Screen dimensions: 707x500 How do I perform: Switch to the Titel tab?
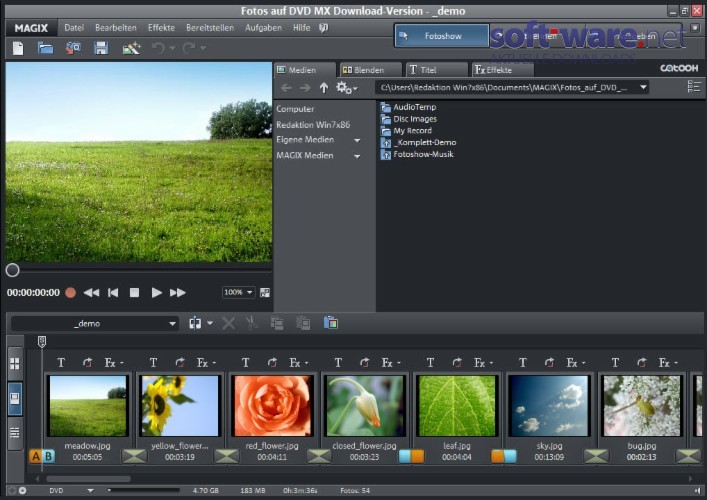[436, 70]
